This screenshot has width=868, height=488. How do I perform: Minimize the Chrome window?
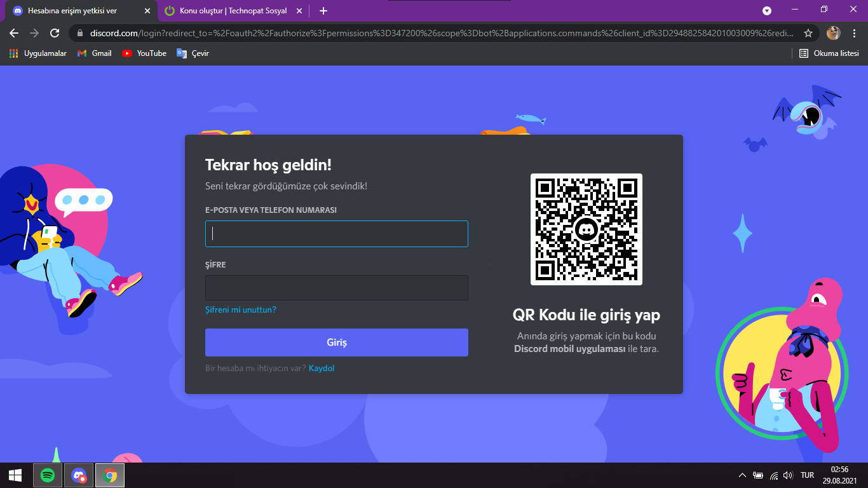(795, 9)
